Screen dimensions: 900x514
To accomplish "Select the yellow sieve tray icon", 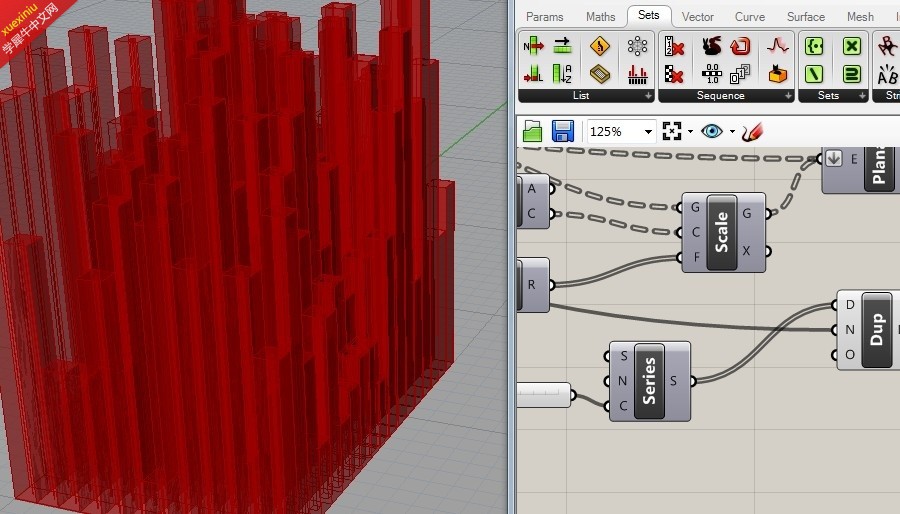I will click(600, 74).
